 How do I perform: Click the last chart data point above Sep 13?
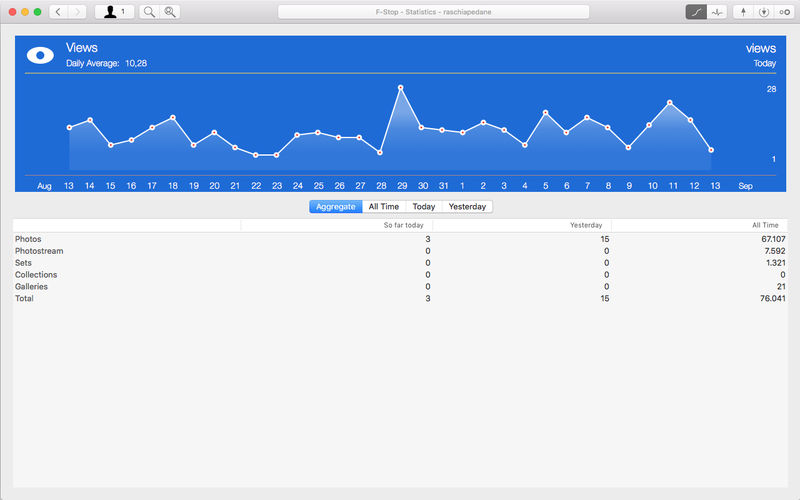pos(711,150)
